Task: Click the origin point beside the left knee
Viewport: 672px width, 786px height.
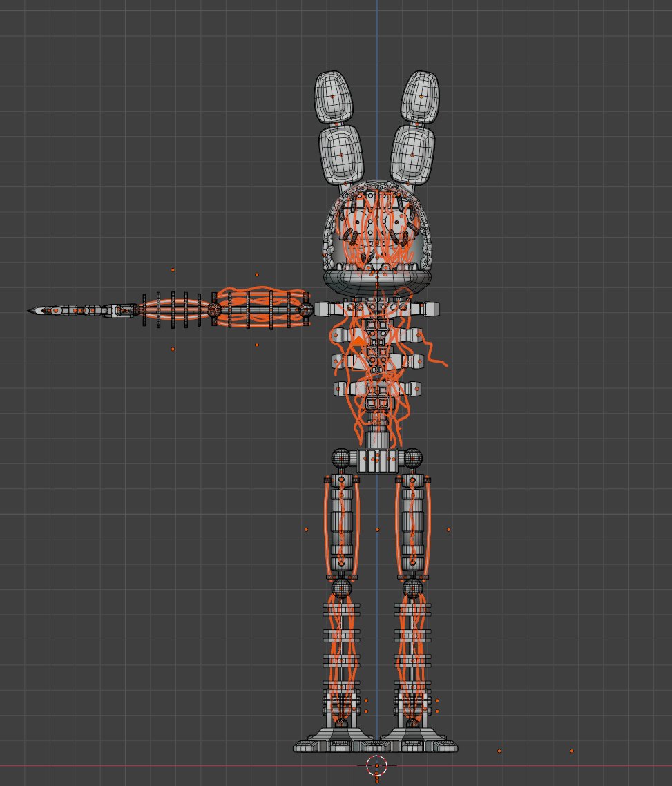Action: click(308, 528)
